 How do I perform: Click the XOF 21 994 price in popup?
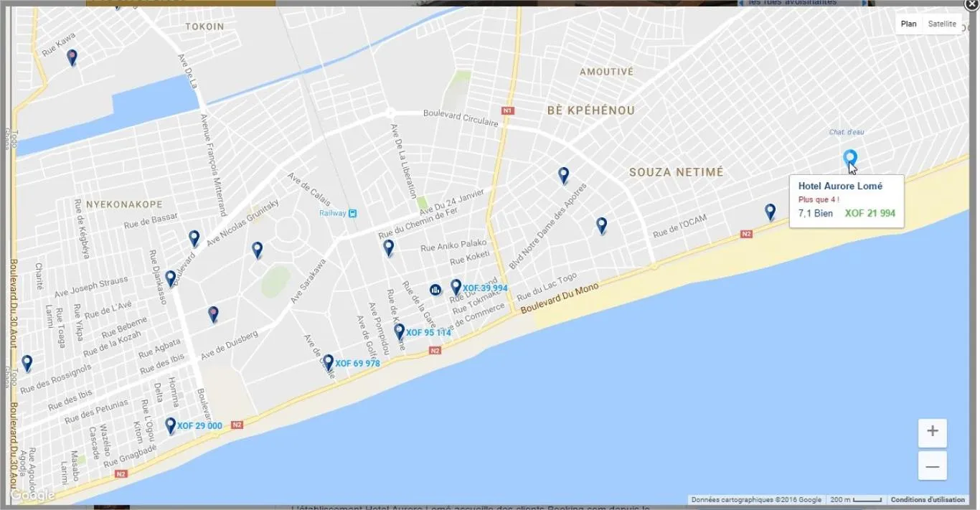tap(870, 213)
